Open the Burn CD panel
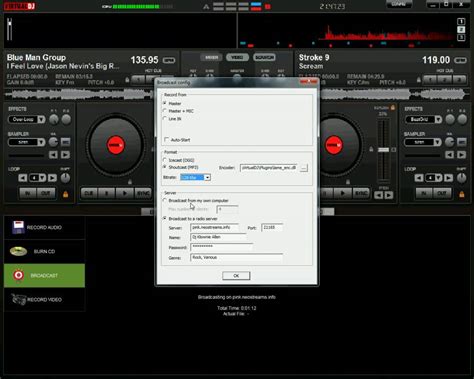474x379 pixels. click(44, 251)
